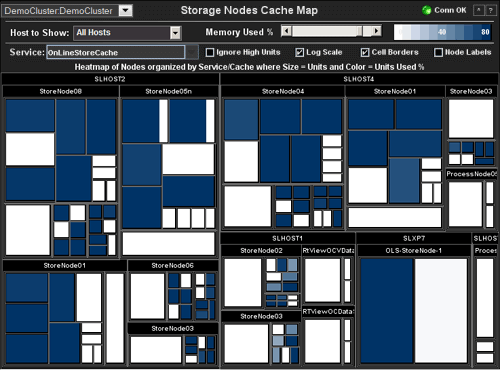Click the 80 end of color legend
Viewport: 500px width, 370px height.
click(x=485, y=32)
